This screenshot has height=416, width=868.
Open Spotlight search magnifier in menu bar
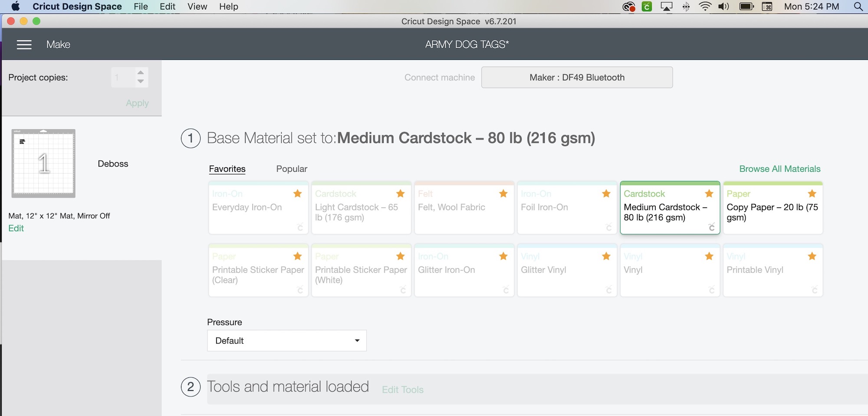tap(858, 7)
